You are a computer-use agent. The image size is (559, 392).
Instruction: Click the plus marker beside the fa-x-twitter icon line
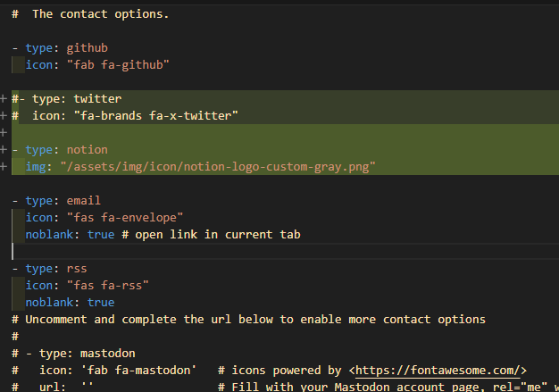pos(4,115)
